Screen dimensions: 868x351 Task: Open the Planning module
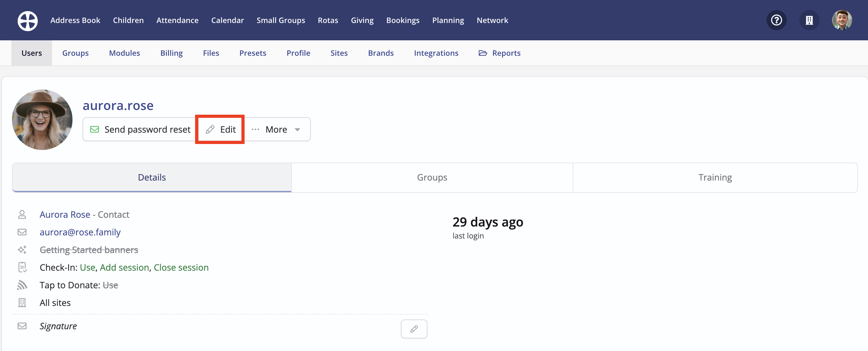448,20
